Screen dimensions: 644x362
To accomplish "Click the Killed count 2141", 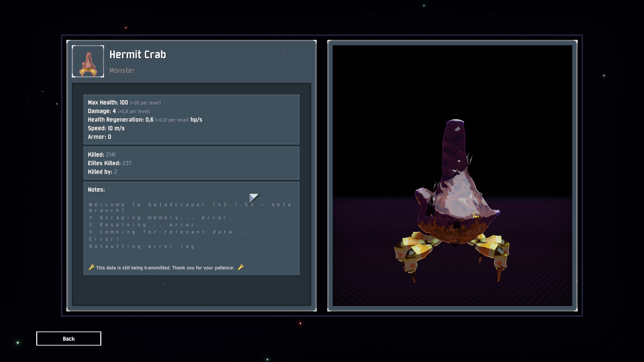I will coord(111,155).
